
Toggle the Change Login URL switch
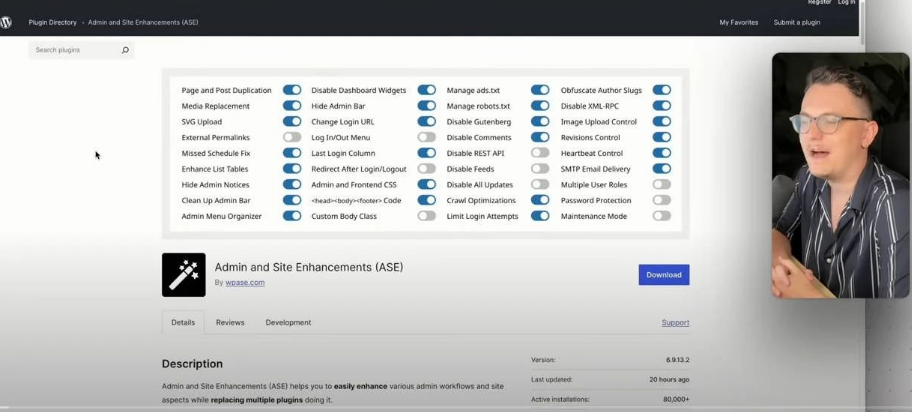(x=426, y=122)
